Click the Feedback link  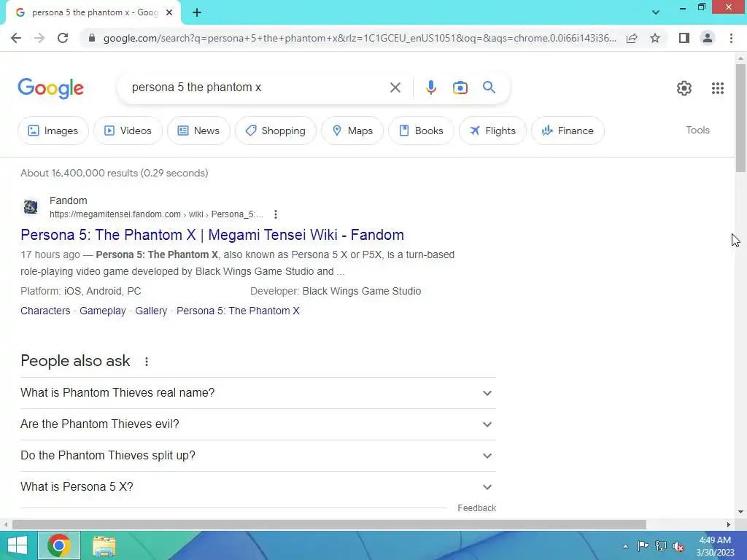[477, 508]
